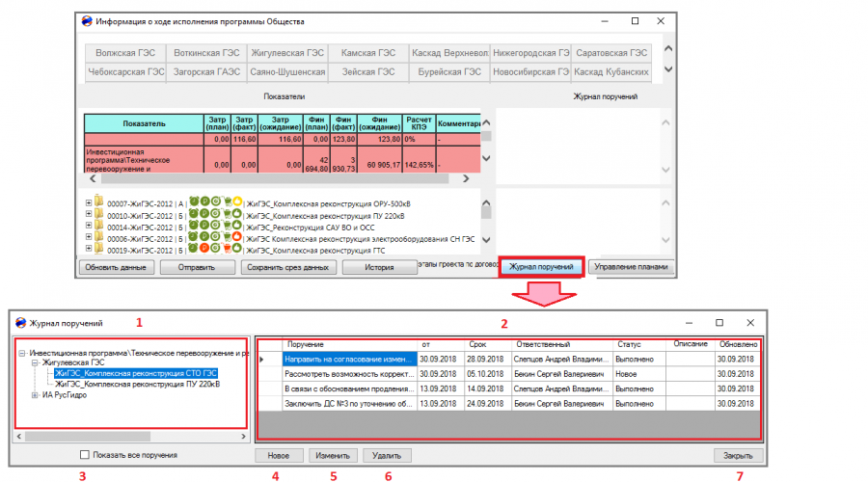Enable the Показать все поручения checkbox
This screenshot has height=482, width=868.
(x=84, y=455)
